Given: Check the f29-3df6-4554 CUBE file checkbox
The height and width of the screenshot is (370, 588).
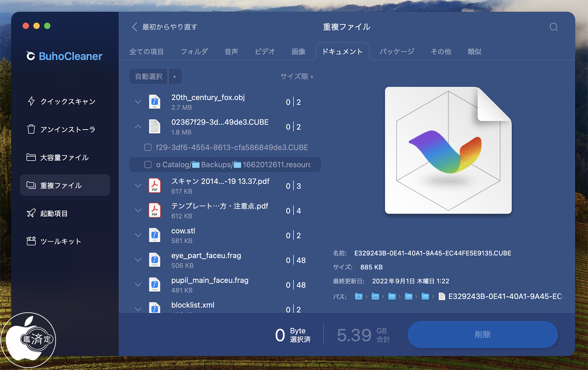Looking at the screenshot, I should coord(148,147).
